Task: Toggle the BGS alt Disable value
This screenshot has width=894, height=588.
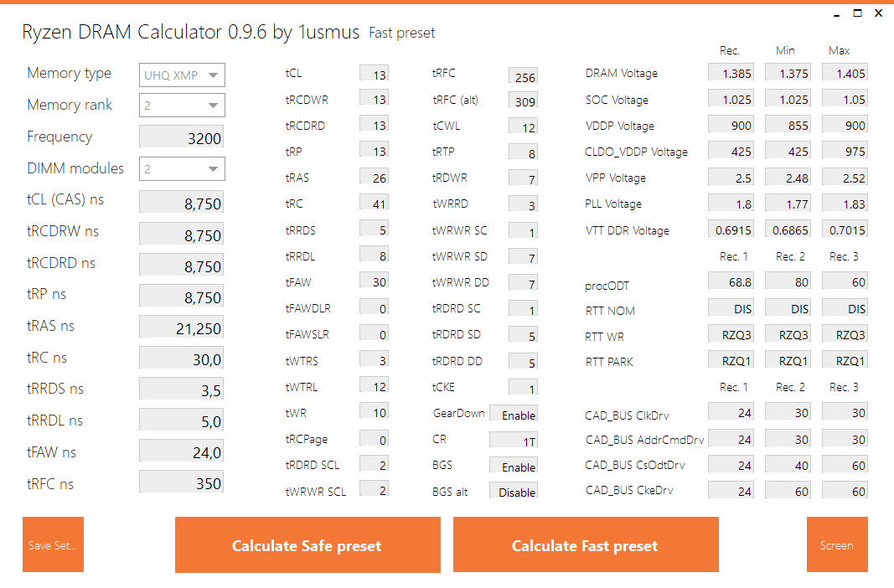Action: pyautogui.click(x=514, y=492)
